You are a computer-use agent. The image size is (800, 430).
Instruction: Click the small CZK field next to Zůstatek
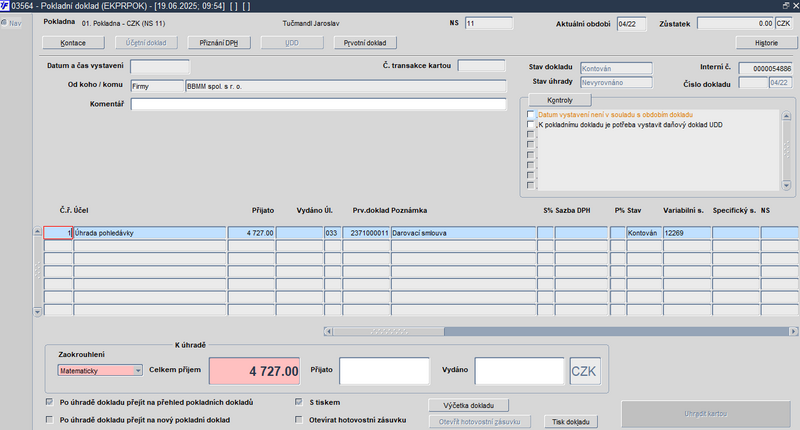[783, 23]
